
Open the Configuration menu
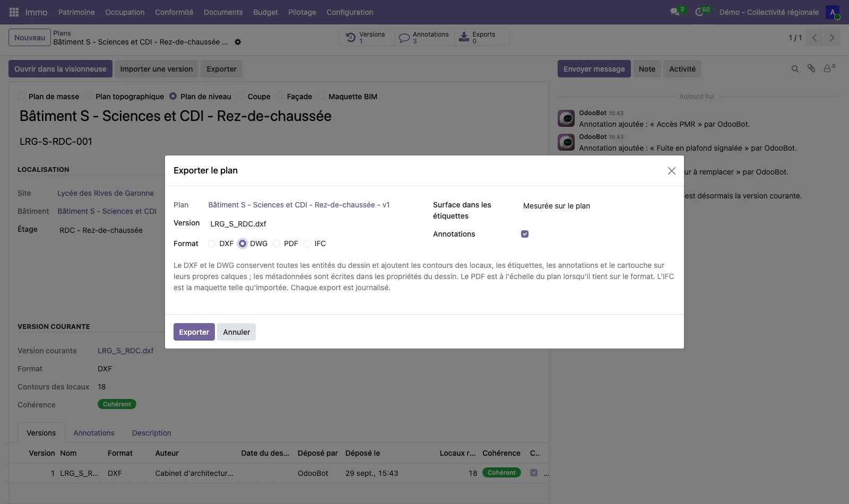click(x=350, y=12)
